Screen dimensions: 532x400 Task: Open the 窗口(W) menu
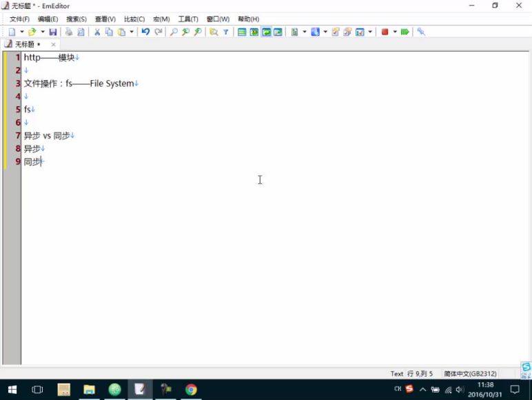[218, 19]
